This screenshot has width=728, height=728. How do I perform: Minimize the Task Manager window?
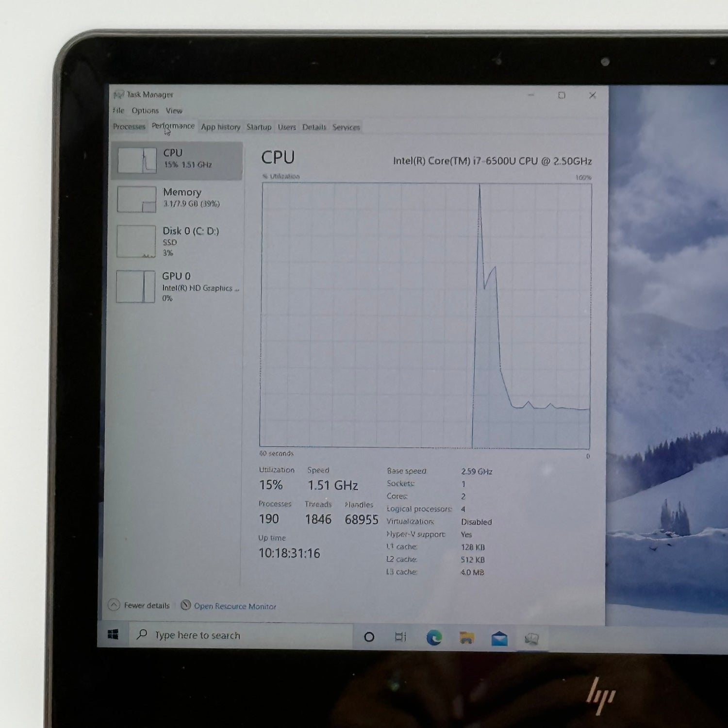[x=531, y=95]
